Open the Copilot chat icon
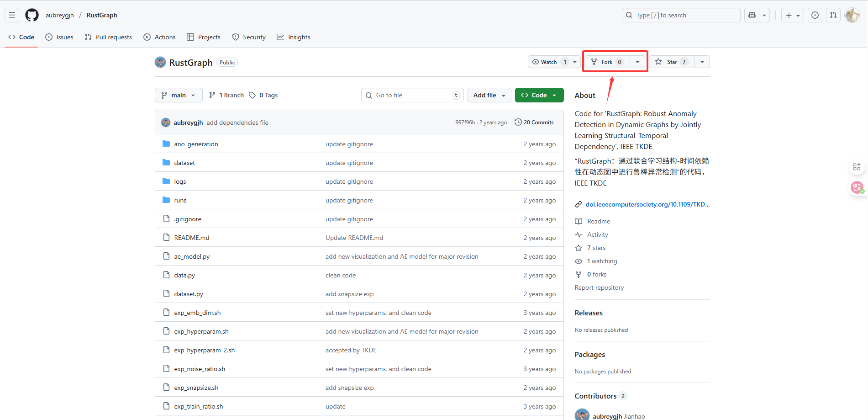Viewport: 868px width, 420px height. (752, 15)
